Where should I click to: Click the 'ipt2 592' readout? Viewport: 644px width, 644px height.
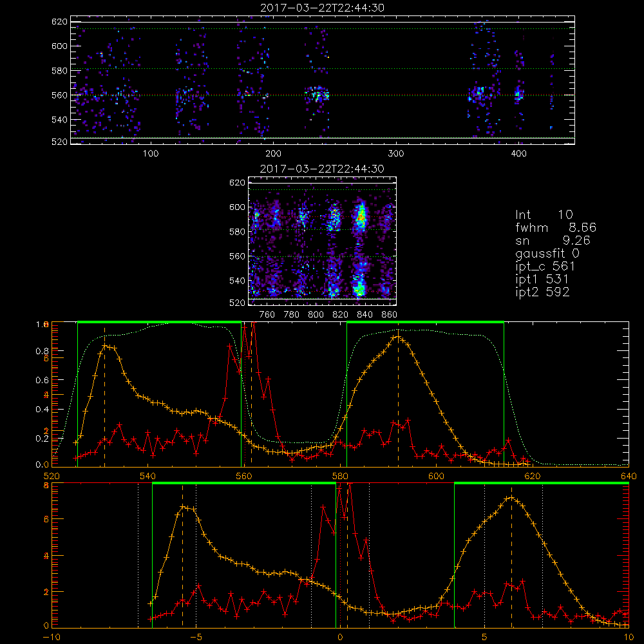click(x=542, y=292)
